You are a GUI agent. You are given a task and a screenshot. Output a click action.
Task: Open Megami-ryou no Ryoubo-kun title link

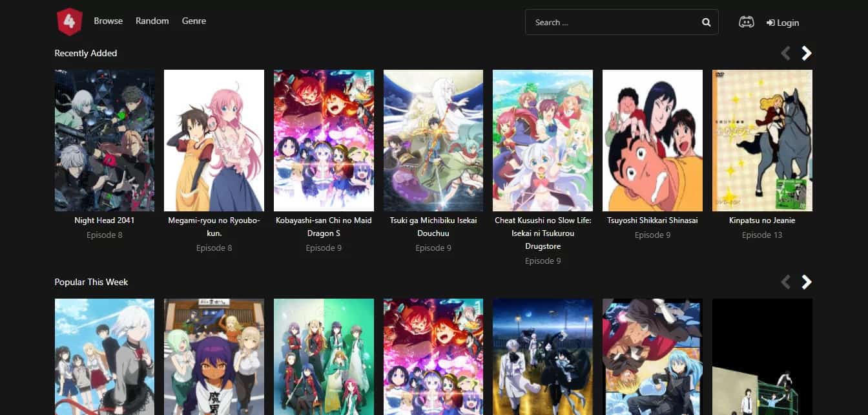coord(214,226)
